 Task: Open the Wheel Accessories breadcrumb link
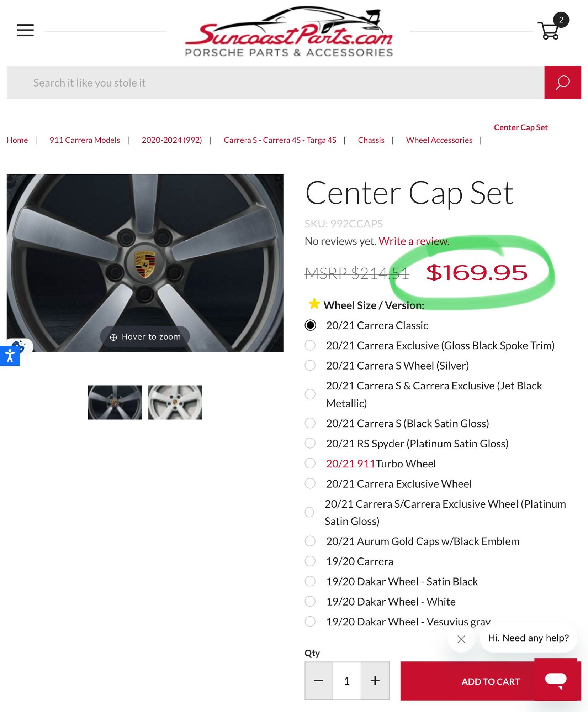(x=439, y=140)
